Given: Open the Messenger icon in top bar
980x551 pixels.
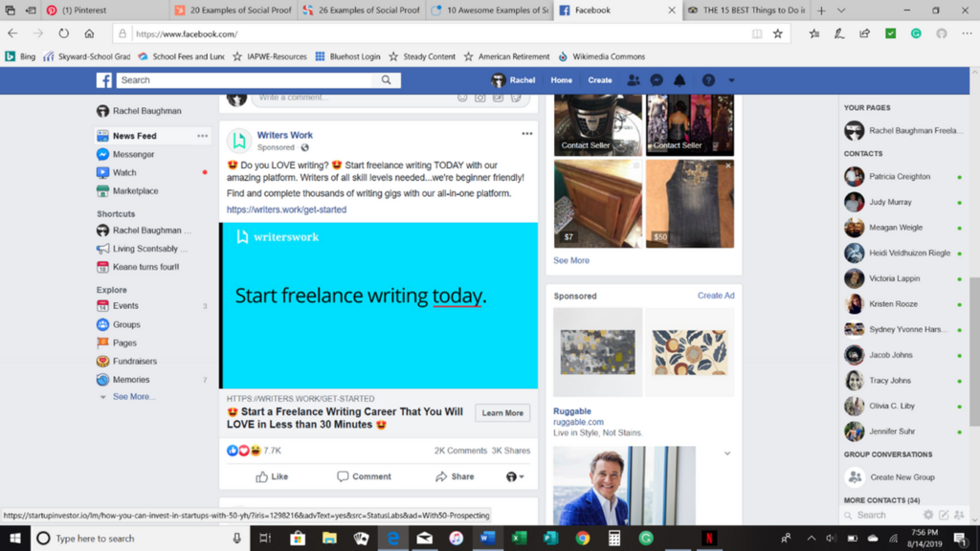Looking at the screenshot, I should [657, 80].
